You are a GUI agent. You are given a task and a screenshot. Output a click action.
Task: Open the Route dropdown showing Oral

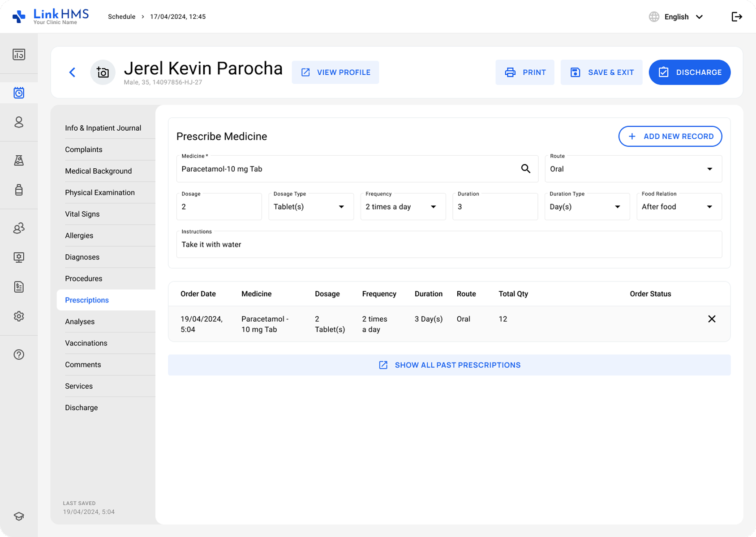[x=633, y=169]
